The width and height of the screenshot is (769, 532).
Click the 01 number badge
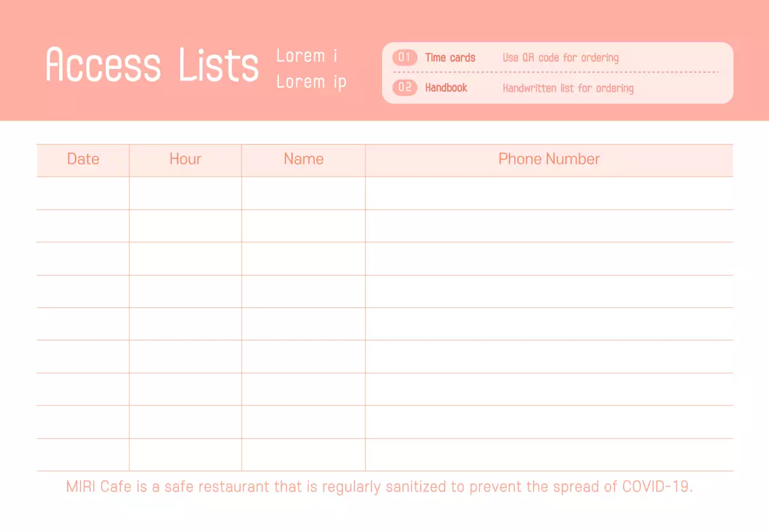pyautogui.click(x=404, y=58)
